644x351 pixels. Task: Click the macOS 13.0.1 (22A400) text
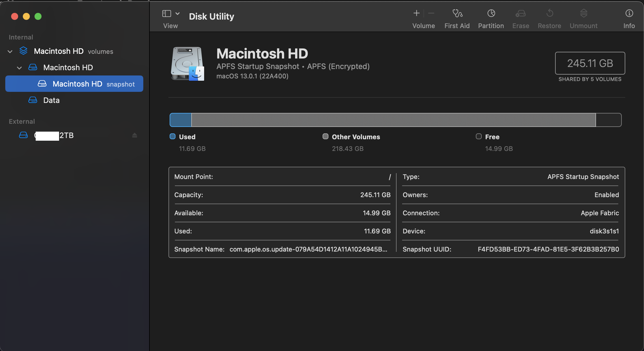[x=252, y=76]
